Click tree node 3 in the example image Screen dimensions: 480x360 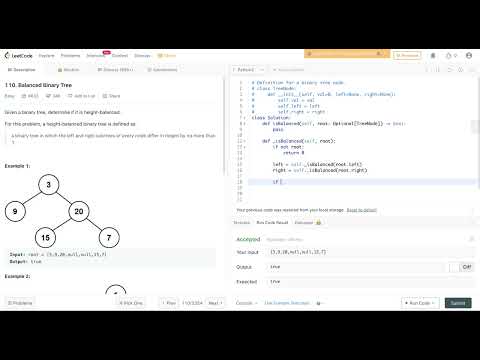point(49,185)
